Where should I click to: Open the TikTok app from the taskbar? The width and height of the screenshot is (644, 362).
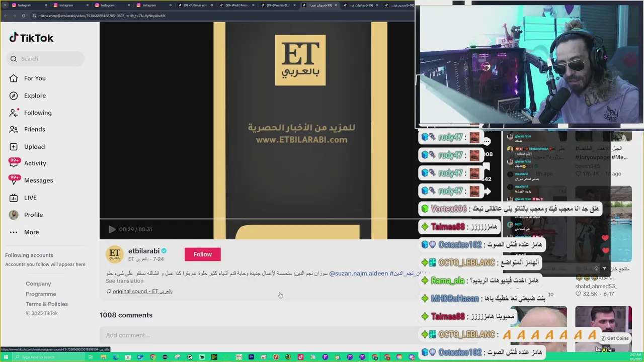[x=300, y=357]
